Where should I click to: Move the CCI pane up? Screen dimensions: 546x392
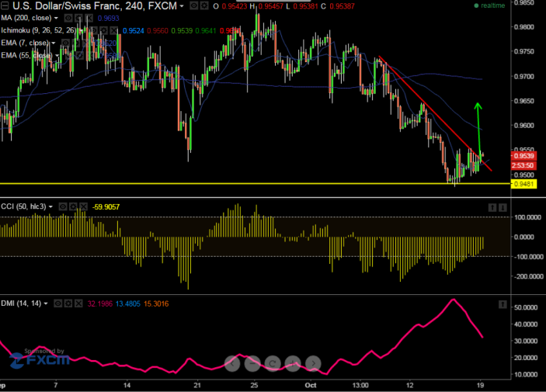(492, 208)
